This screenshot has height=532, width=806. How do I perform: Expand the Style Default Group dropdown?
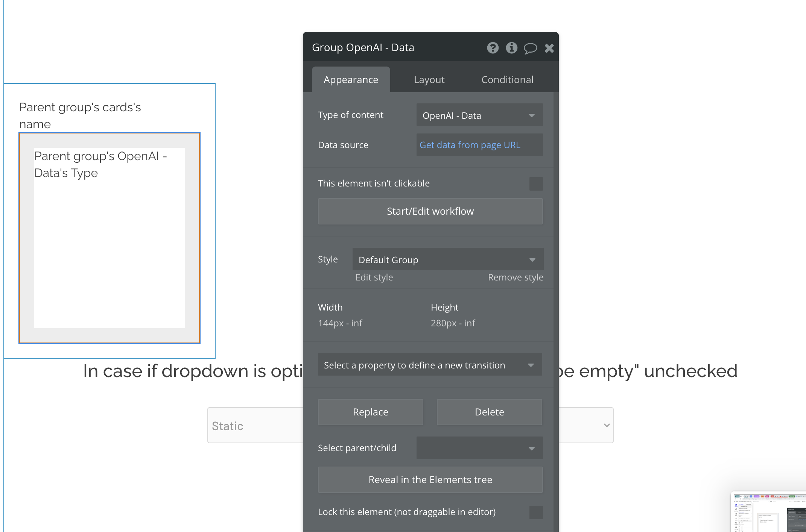tap(448, 259)
